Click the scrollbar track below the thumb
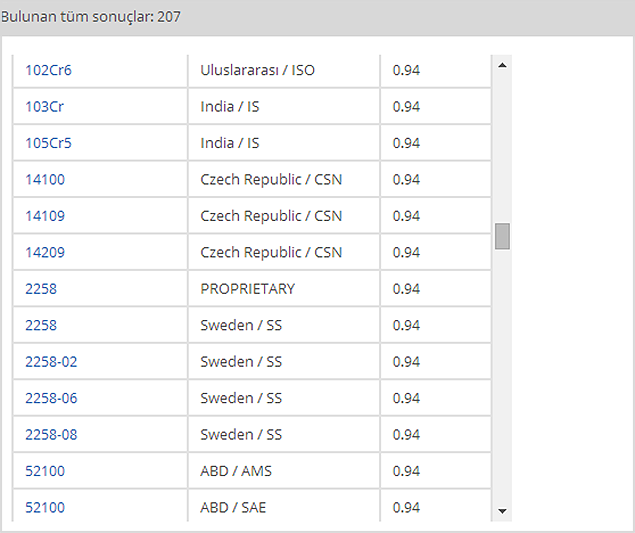The height and width of the screenshot is (533, 635). (502, 376)
